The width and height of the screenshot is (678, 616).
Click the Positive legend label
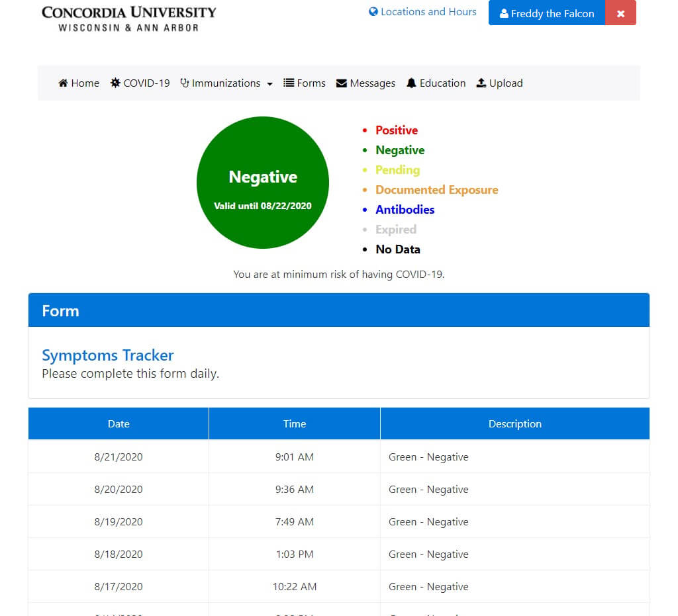pyautogui.click(x=397, y=130)
